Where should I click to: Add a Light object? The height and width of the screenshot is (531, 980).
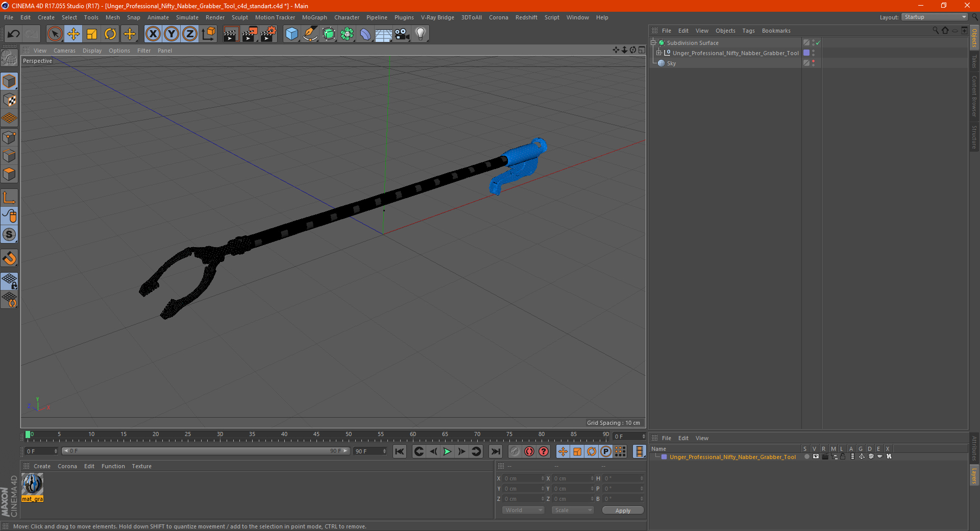[421, 34]
